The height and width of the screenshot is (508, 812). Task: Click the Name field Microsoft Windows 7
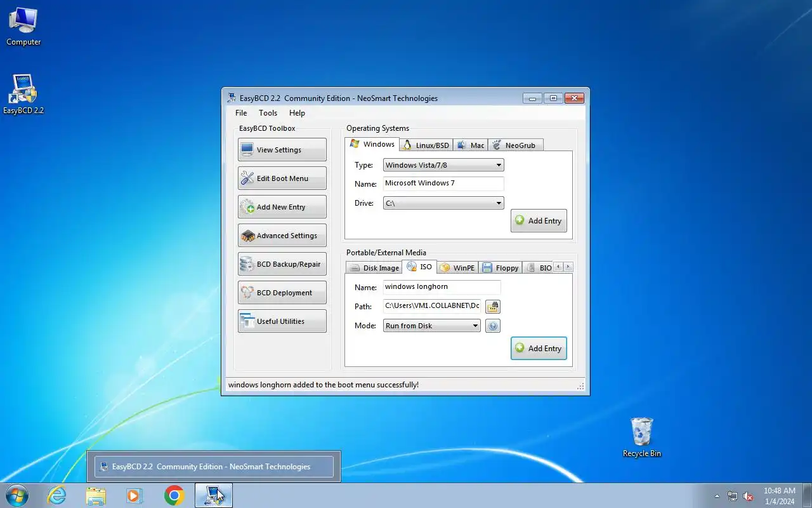point(443,184)
